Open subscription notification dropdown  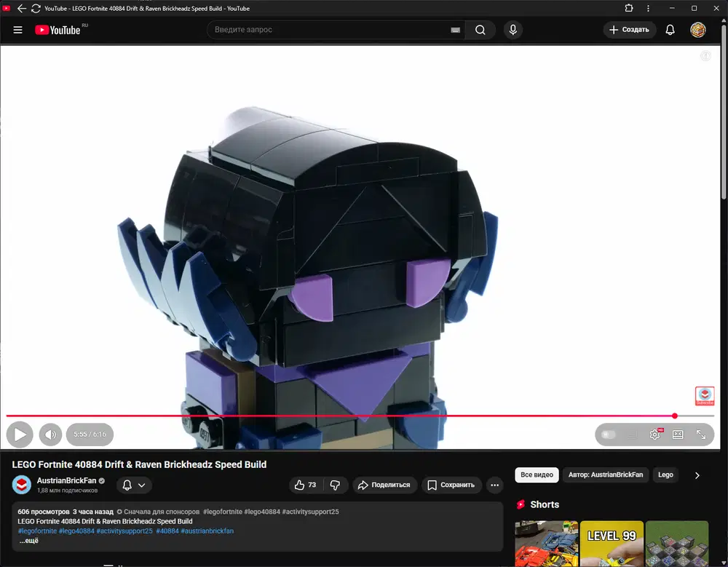pyautogui.click(x=134, y=485)
